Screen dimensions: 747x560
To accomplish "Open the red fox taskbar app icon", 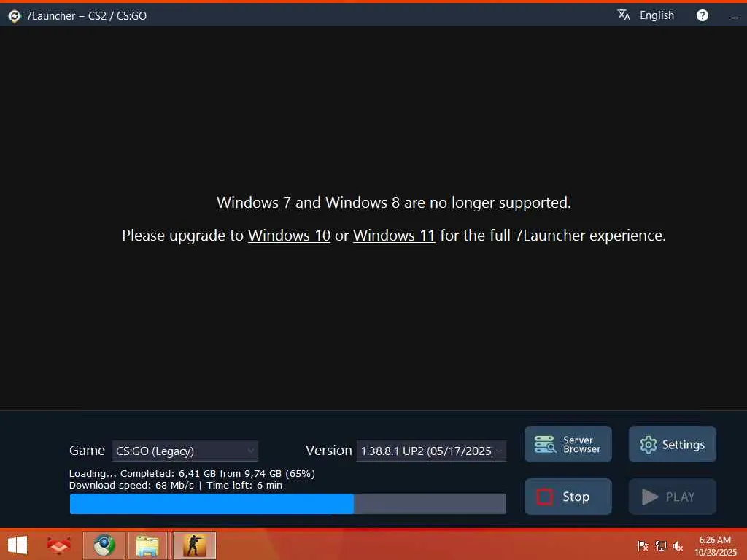I will coord(59,545).
